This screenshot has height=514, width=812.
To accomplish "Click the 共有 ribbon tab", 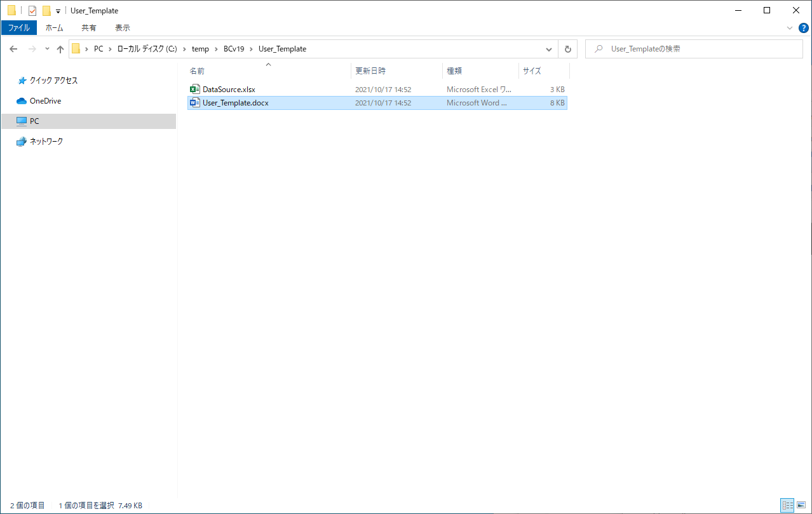I will [x=88, y=27].
